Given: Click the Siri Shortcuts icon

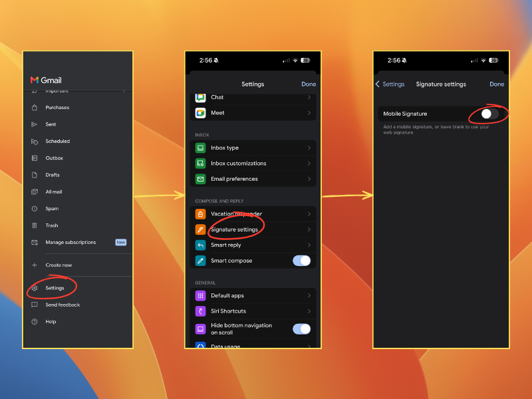Looking at the screenshot, I should (x=201, y=311).
